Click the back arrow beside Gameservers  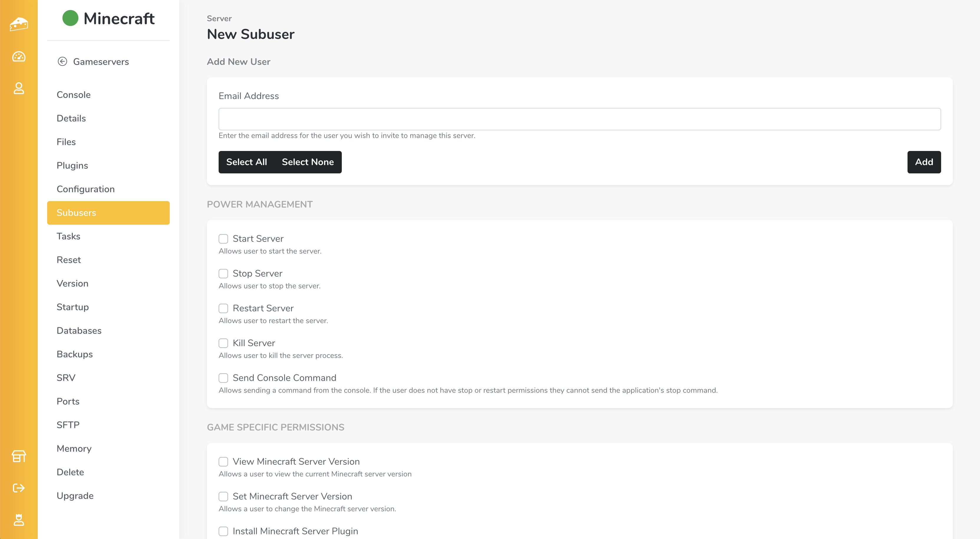[62, 62]
